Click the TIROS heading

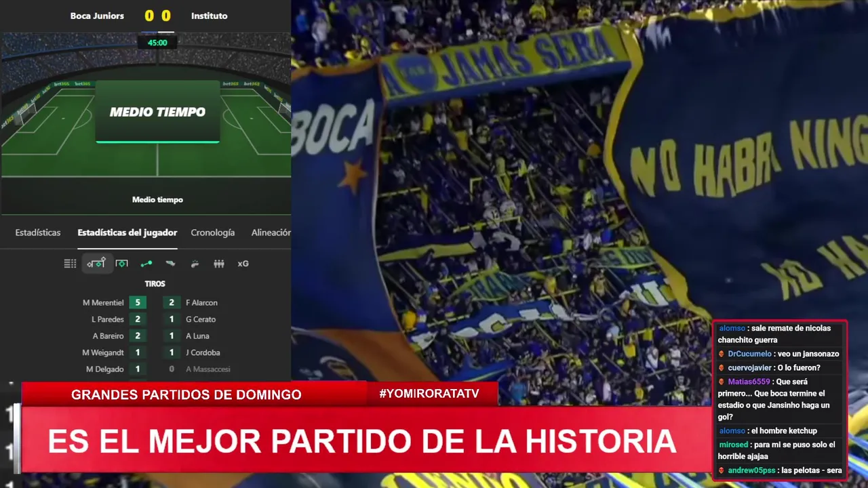(155, 284)
